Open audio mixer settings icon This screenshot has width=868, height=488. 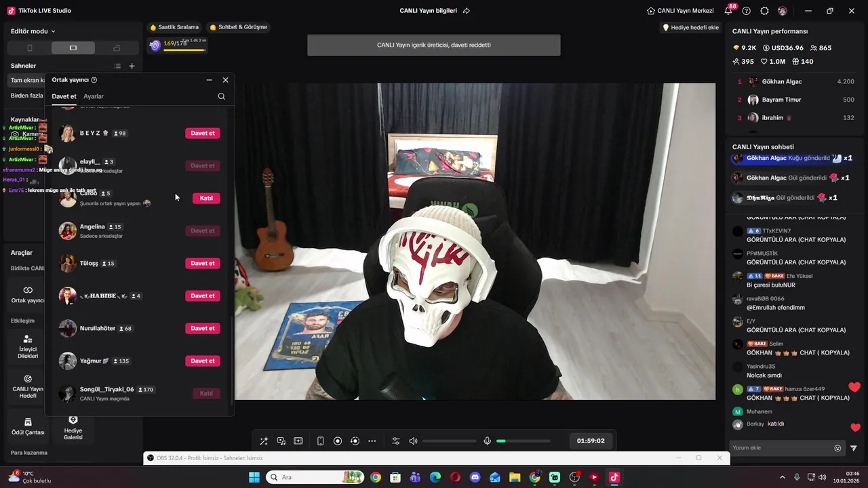396,441
